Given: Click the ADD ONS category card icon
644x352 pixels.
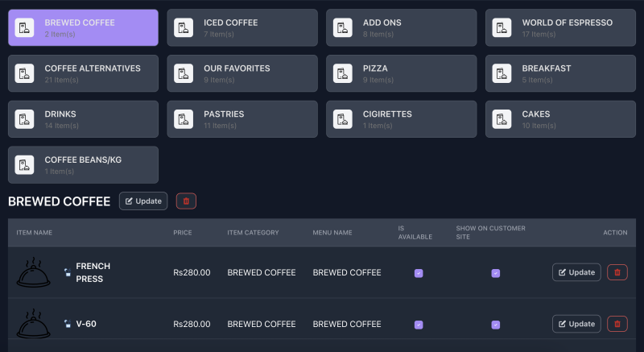Looking at the screenshot, I should tap(343, 27).
